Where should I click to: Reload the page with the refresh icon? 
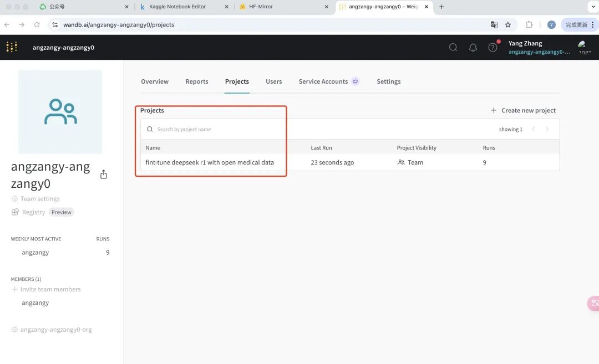point(37,24)
